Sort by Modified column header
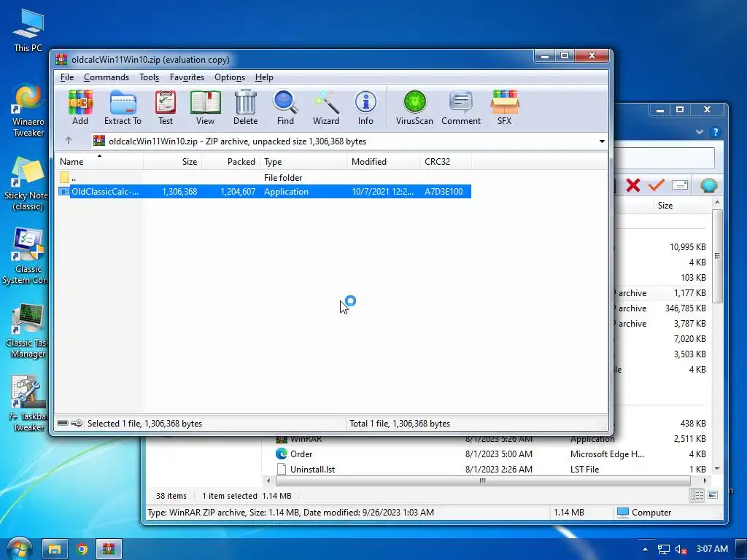 click(384, 161)
